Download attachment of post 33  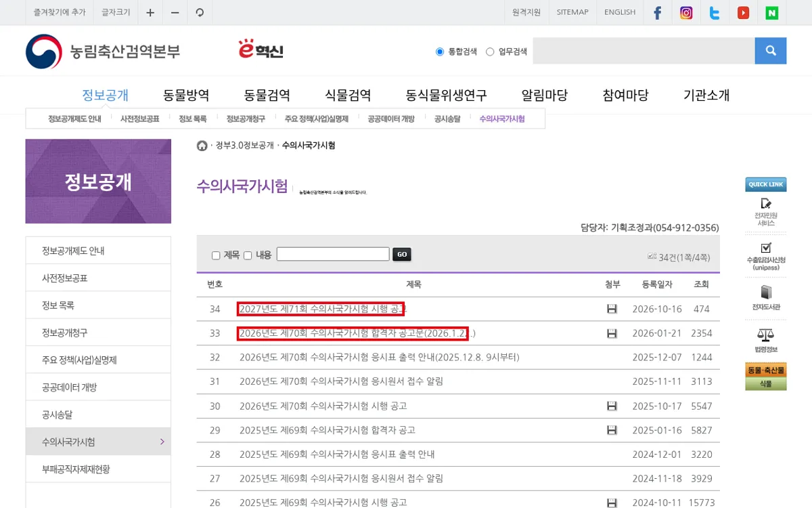pyautogui.click(x=612, y=333)
